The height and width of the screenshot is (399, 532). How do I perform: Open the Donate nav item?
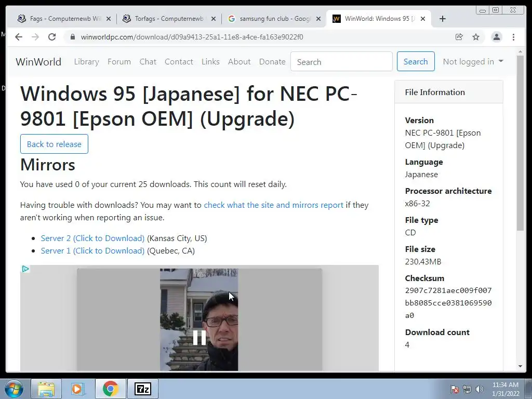[x=272, y=62]
